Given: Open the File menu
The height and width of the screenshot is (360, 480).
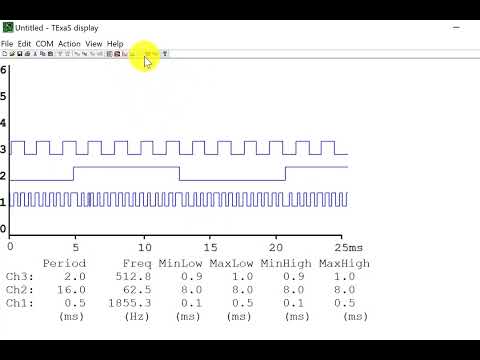Looking at the screenshot, I should [7, 44].
